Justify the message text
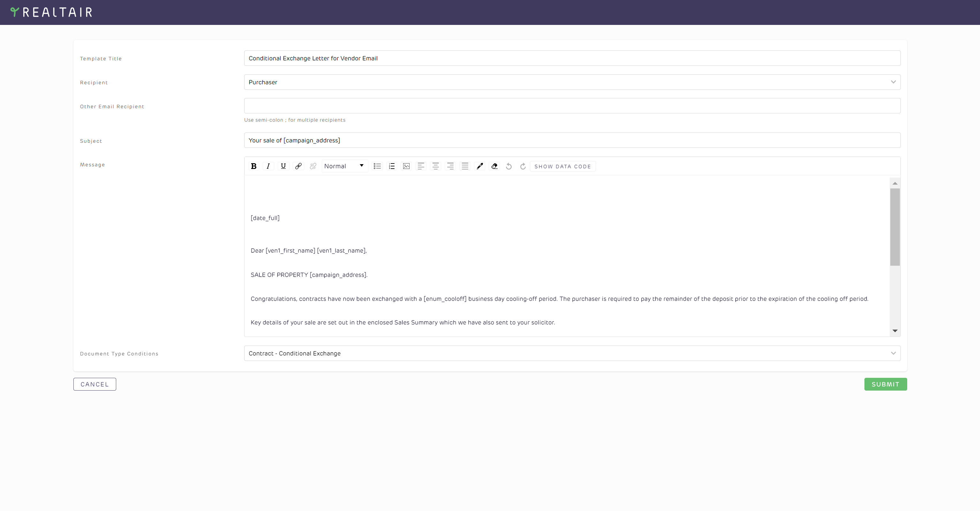Image resolution: width=980 pixels, height=511 pixels. pos(465,166)
